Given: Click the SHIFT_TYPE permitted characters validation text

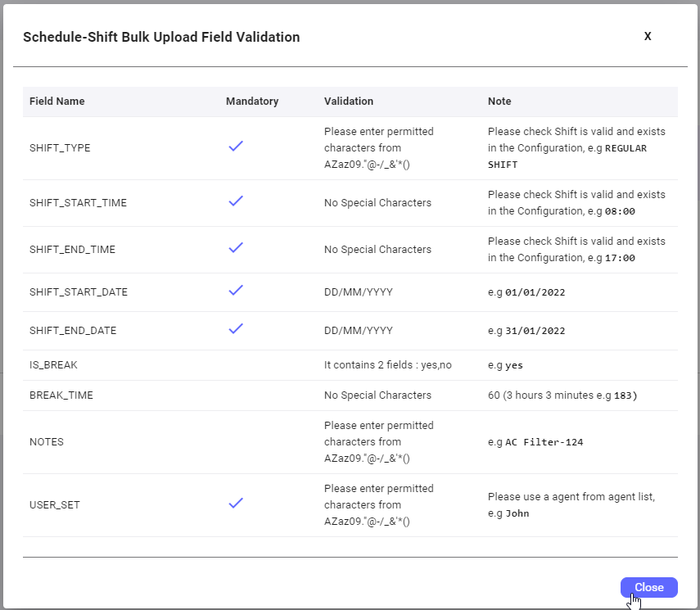Looking at the screenshot, I should (x=378, y=148).
